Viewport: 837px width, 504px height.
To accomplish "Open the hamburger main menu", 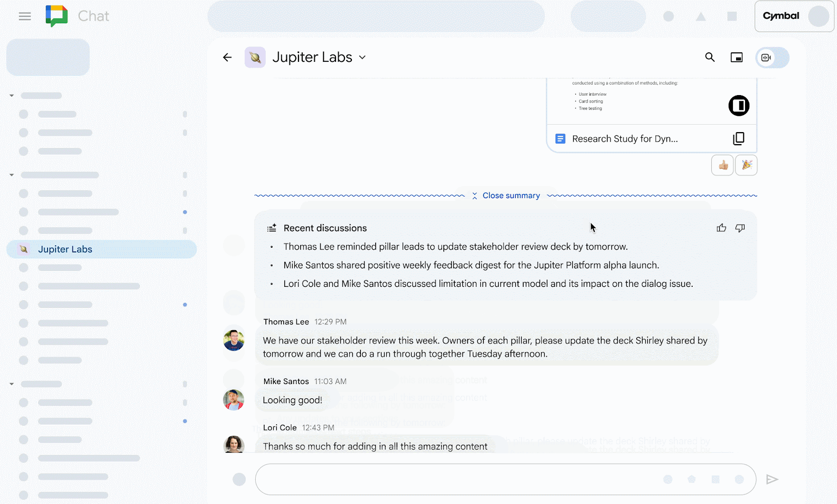I will point(25,16).
